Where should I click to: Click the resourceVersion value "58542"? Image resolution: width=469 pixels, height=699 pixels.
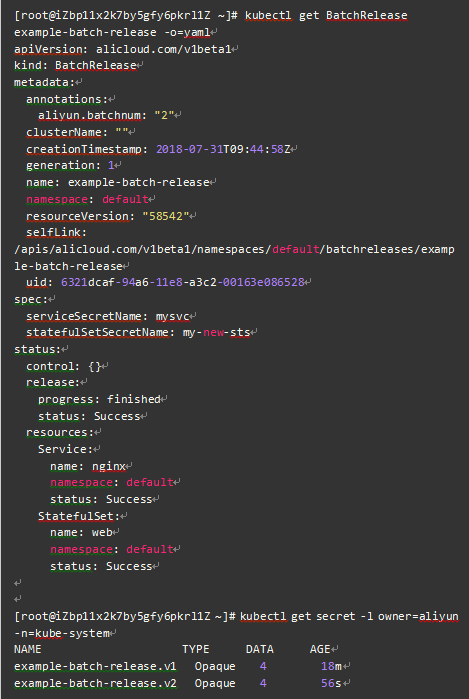click(165, 216)
